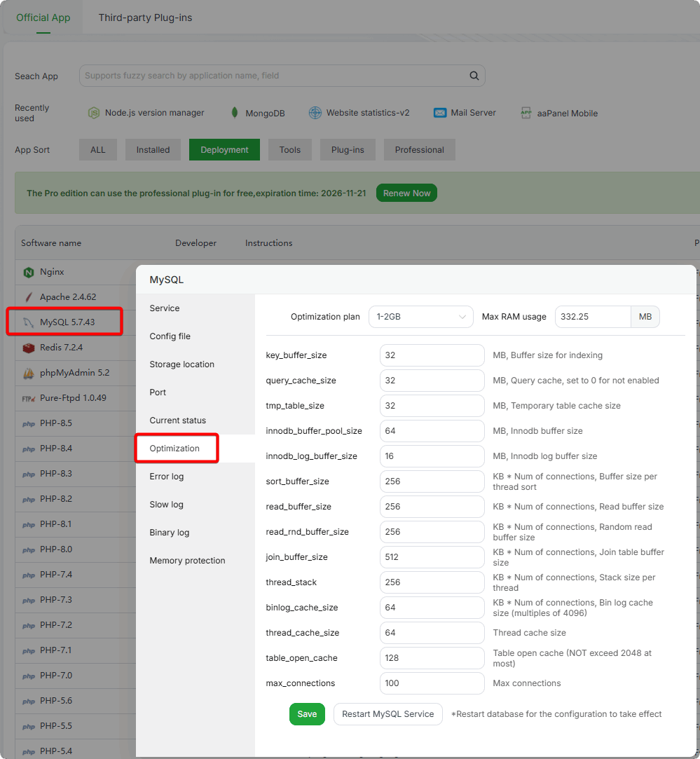The width and height of the screenshot is (700, 759).
Task: Filter apps by Installed
Action: 153,149
